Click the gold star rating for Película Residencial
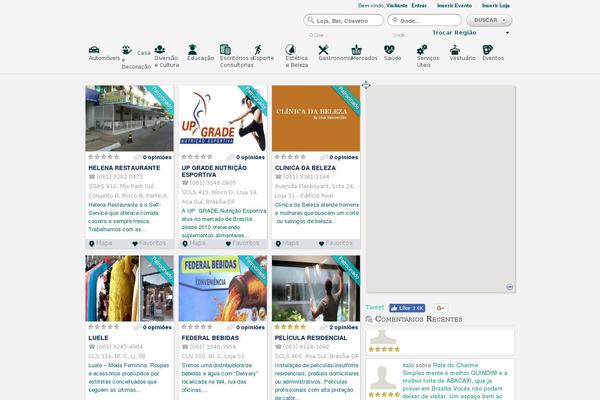 [290, 327]
